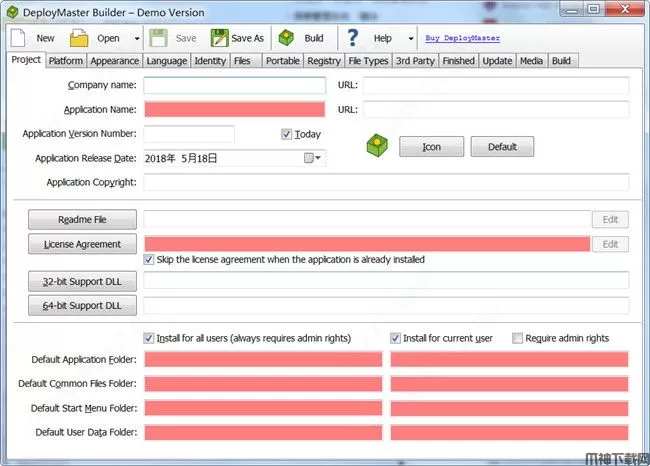
Task: Click the Default icon button
Action: point(502,147)
